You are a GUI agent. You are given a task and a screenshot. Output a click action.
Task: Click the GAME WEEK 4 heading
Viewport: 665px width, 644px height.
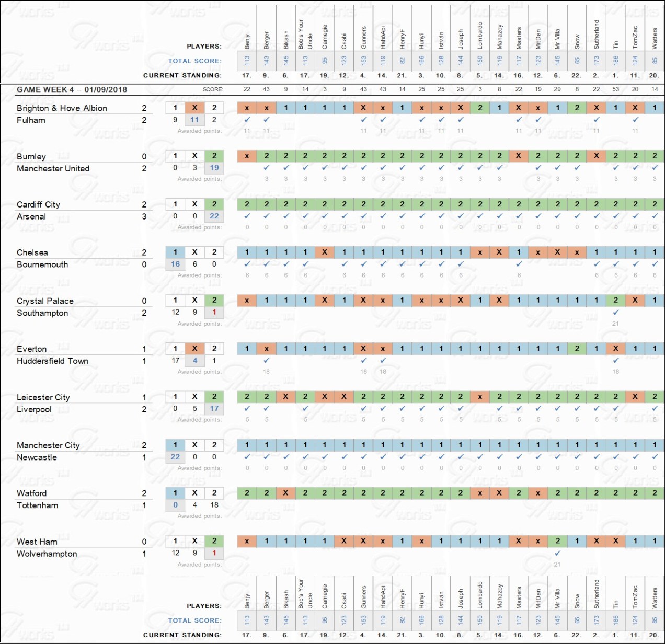pos(72,89)
